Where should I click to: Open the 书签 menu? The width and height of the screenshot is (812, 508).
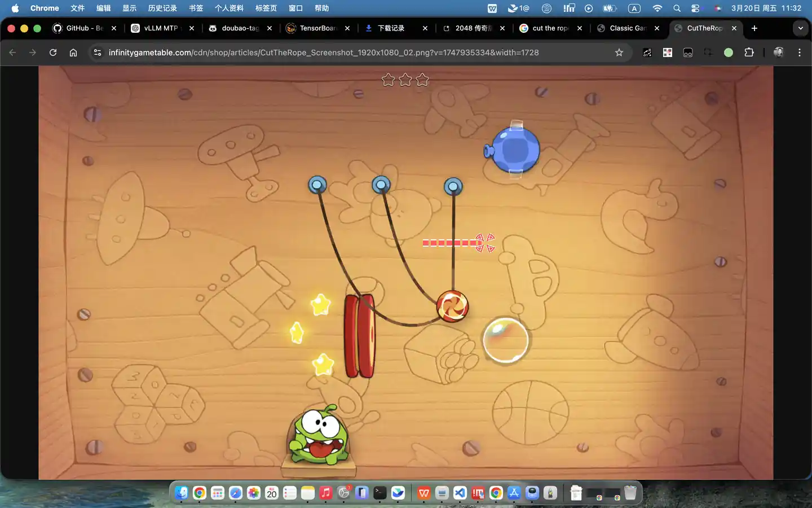[x=196, y=8]
